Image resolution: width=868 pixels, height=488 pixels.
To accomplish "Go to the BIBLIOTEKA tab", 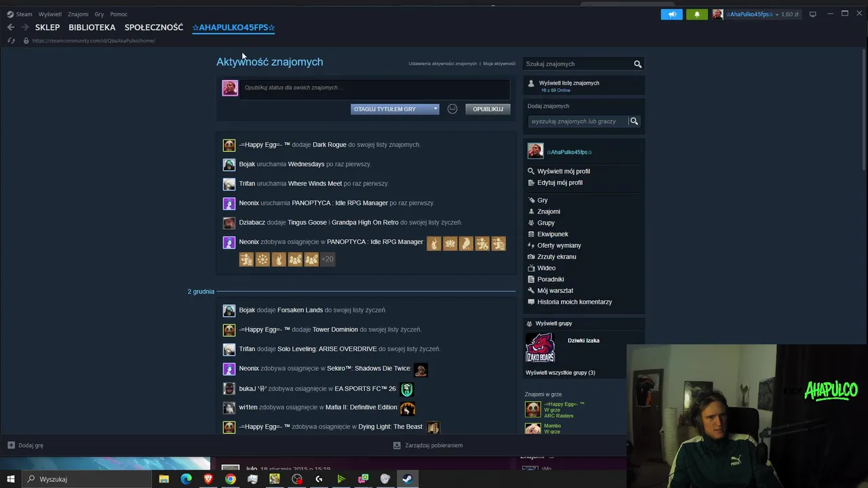I will [x=92, y=28].
